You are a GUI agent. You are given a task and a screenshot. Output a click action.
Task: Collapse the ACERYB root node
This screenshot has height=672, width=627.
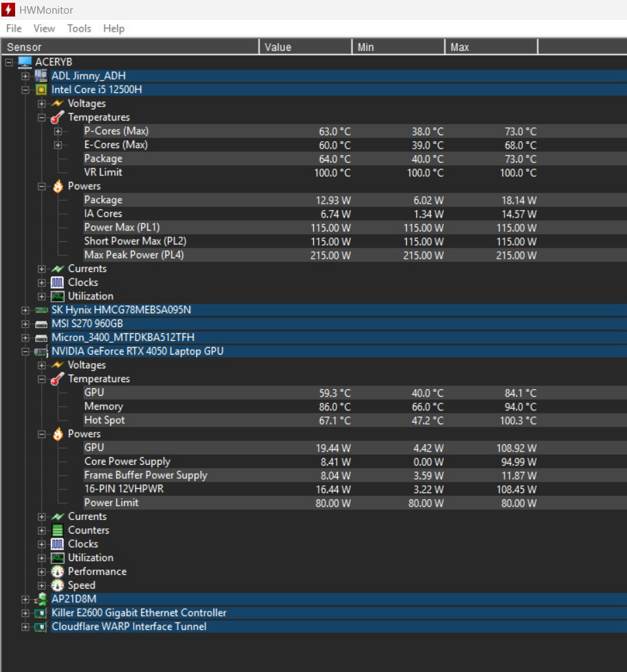[x=9, y=63]
